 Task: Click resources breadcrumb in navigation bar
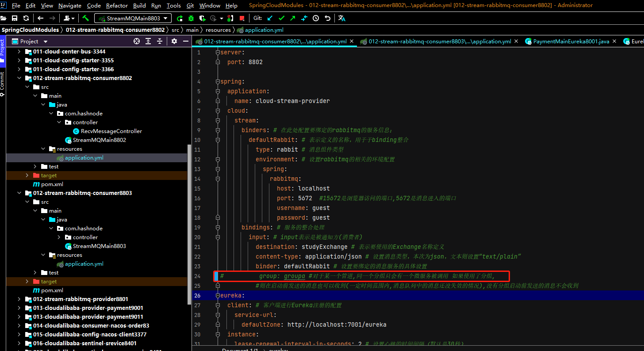[218, 30]
